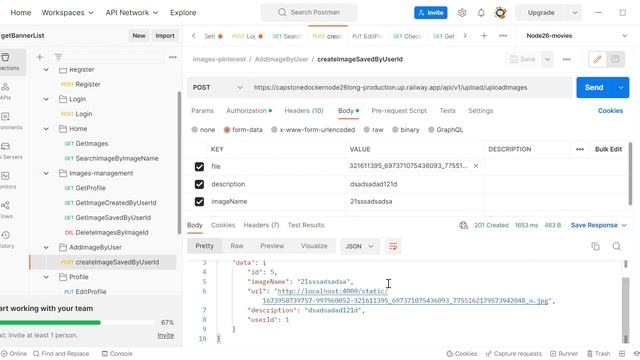The image size is (640, 360).
Task: Open a new request tab with plus
Action: click(x=484, y=36)
